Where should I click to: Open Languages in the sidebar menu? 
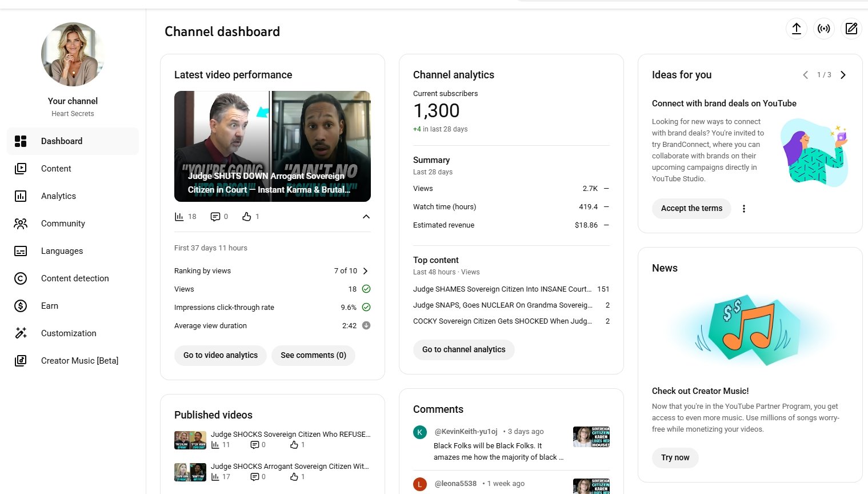pos(62,251)
